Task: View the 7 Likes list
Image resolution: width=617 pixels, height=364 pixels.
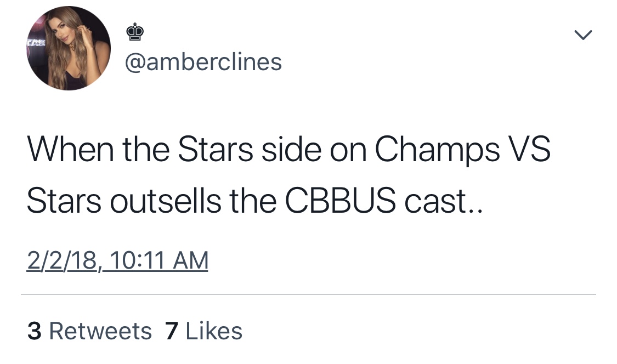Action: [x=203, y=331]
